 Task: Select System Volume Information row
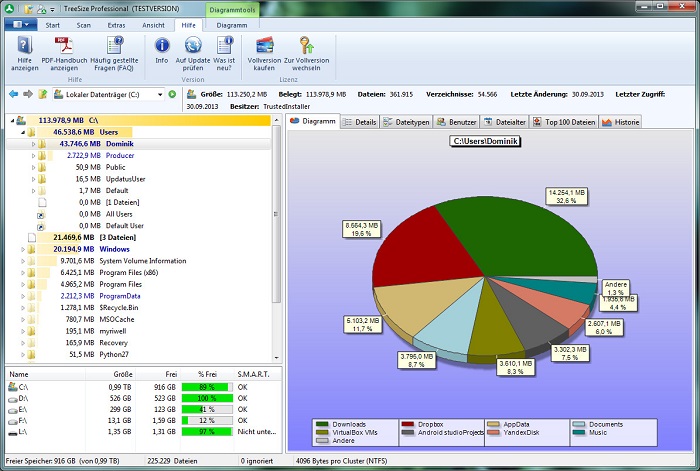[140, 261]
